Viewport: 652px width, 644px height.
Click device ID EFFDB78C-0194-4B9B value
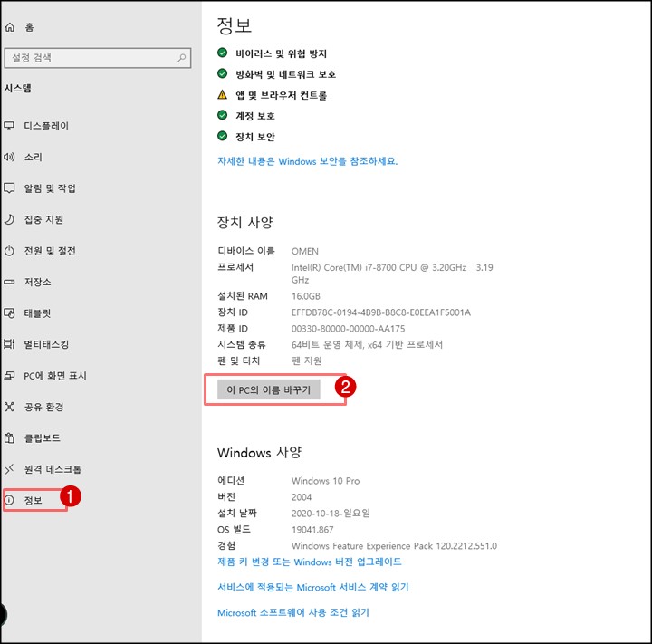381,312
